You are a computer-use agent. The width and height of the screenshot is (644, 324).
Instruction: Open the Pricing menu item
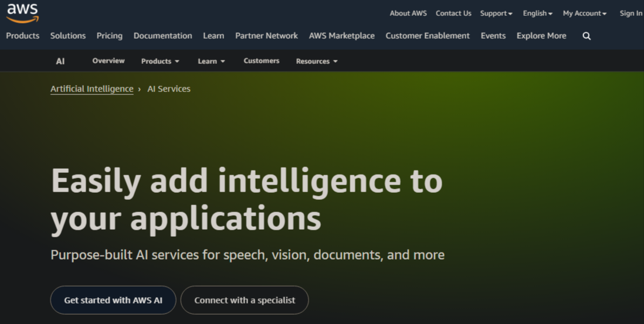coord(109,36)
